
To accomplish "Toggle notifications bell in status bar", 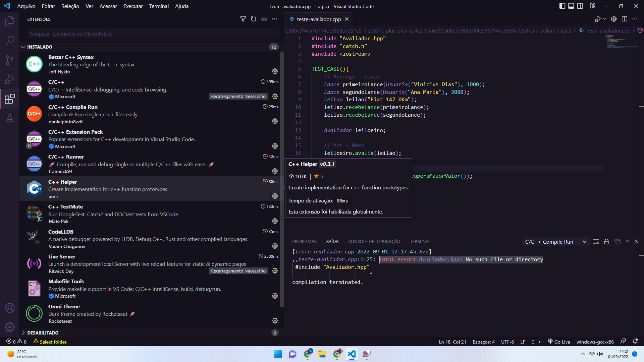I will (635, 341).
